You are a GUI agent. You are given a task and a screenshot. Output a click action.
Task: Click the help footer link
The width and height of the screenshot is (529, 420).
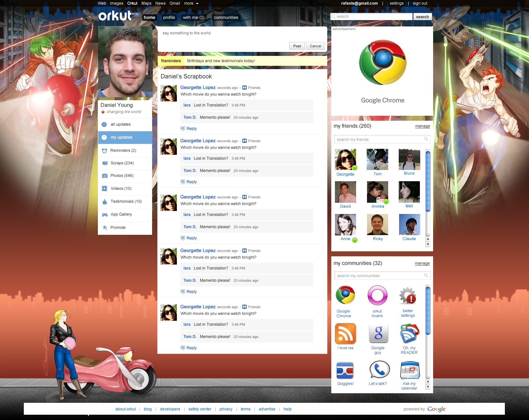[x=288, y=409]
